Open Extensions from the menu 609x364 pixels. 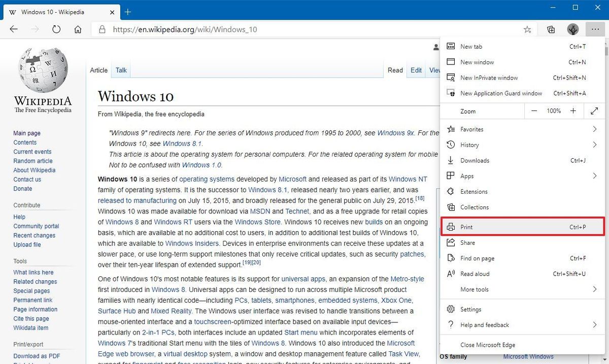pyautogui.click(x=473, y=191)
